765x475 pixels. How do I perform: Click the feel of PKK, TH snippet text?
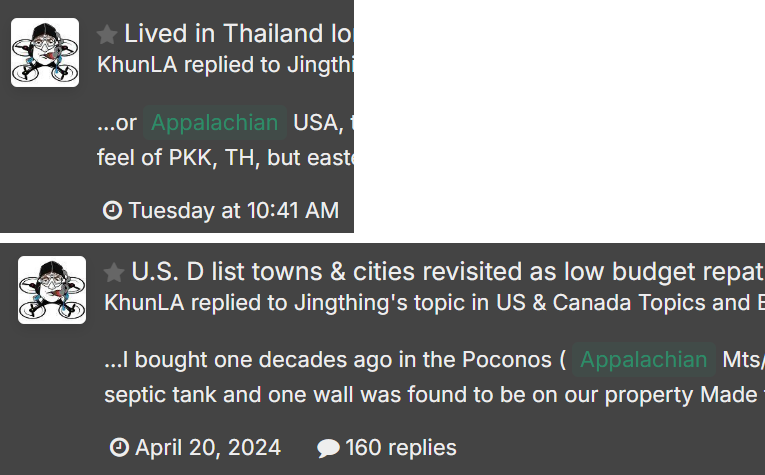(x=225, y=158)
